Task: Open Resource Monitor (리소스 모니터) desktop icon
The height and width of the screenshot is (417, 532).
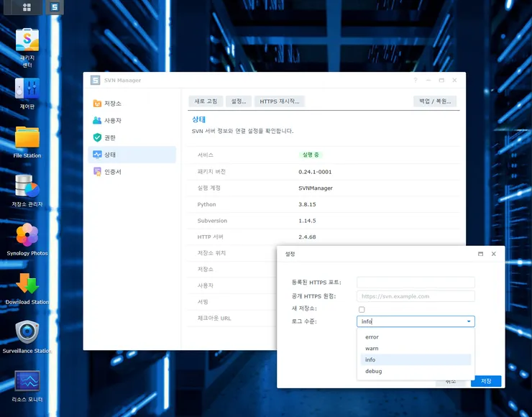Action: [x=27, y=381]
